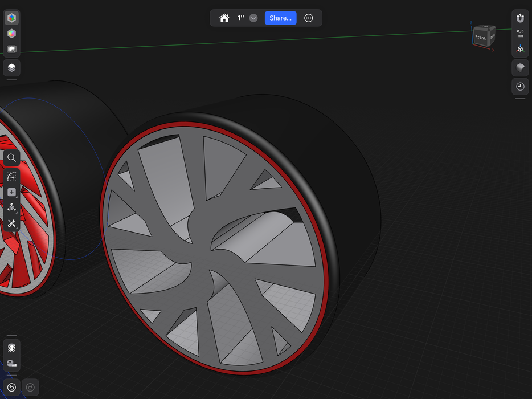Toggle the magnet snapping icon
The height and width of the screenshot is (399, 532).
click(520, 18)
